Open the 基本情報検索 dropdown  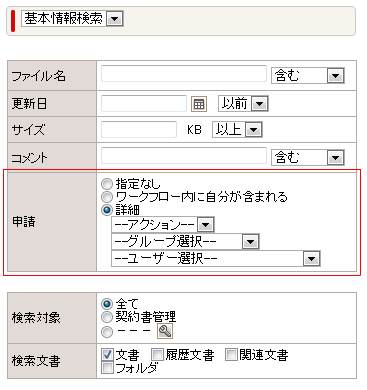(x=72, y=18)
